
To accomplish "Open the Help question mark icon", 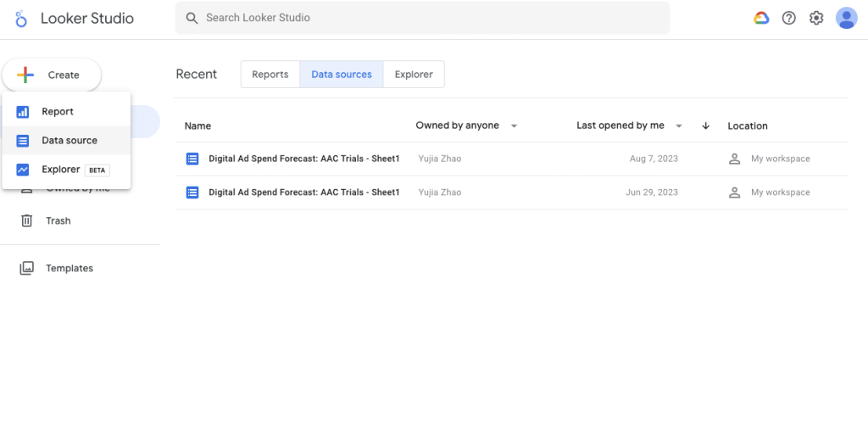I will coord(789,19).
